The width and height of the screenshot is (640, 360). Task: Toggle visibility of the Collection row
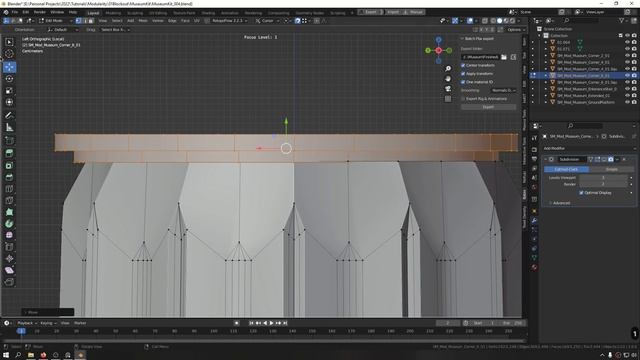tap(627, 36)
